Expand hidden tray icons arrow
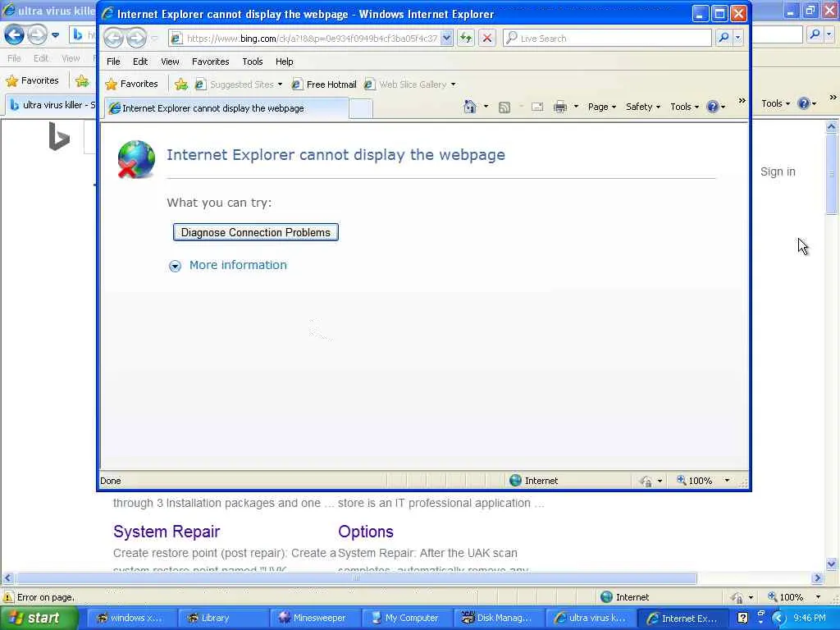This screenshot has width=840, height=630. (778, 619)
